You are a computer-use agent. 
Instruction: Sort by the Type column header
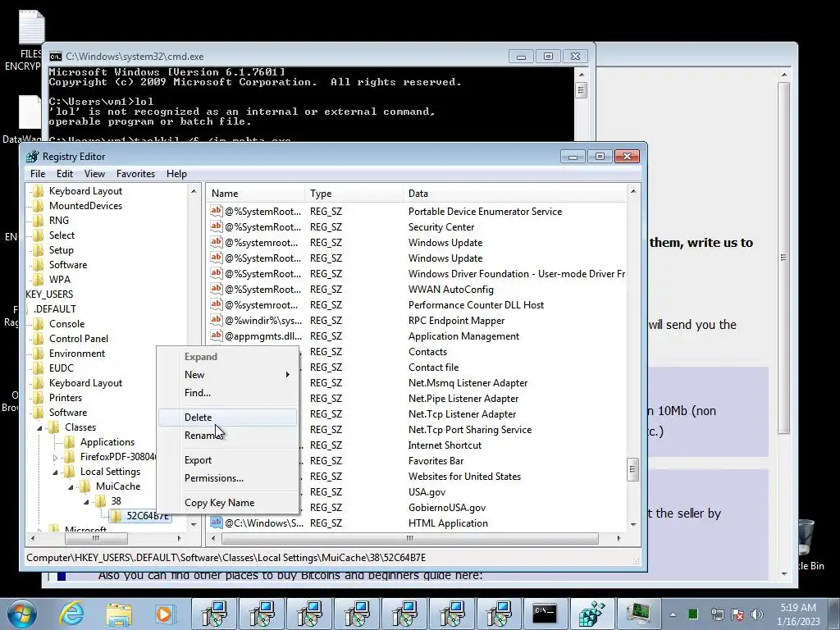pyautogui.click(x=354, y=194)
